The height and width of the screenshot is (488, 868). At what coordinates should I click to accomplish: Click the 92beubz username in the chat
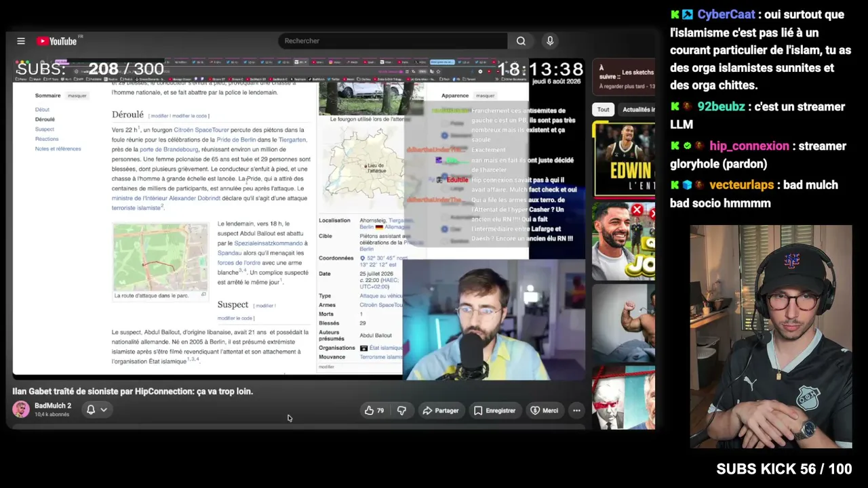pyautogui.click(x=721, y=107)
